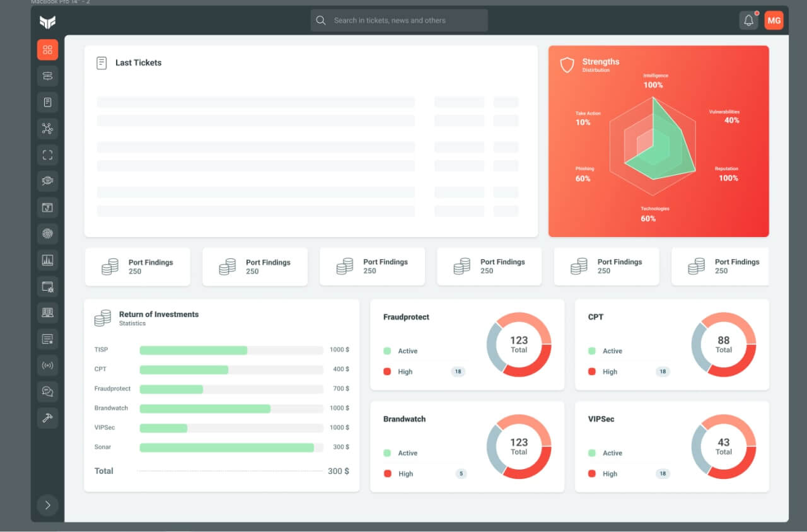807x532 pixels.
Task: Select the fingerprint icon in sidebar
Action: pyautogui.click(x=47, y=234)
